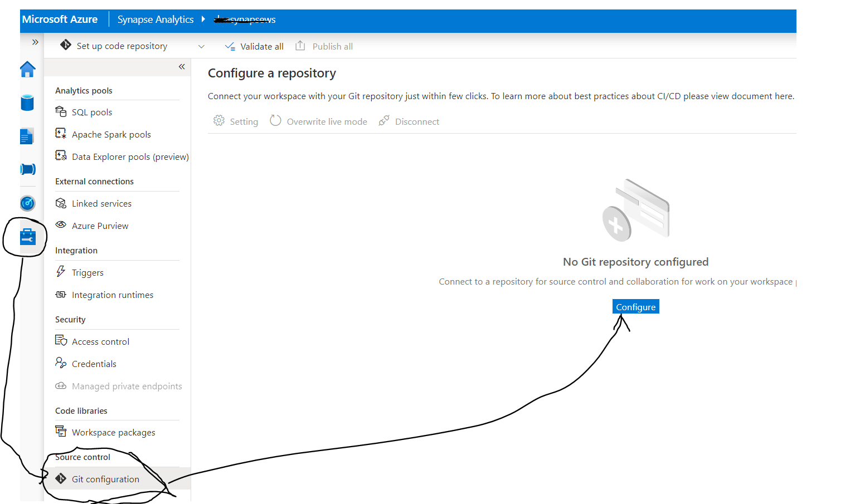Click the Git configuration diamond icon
860x504 pixels.
coord(61,478)
